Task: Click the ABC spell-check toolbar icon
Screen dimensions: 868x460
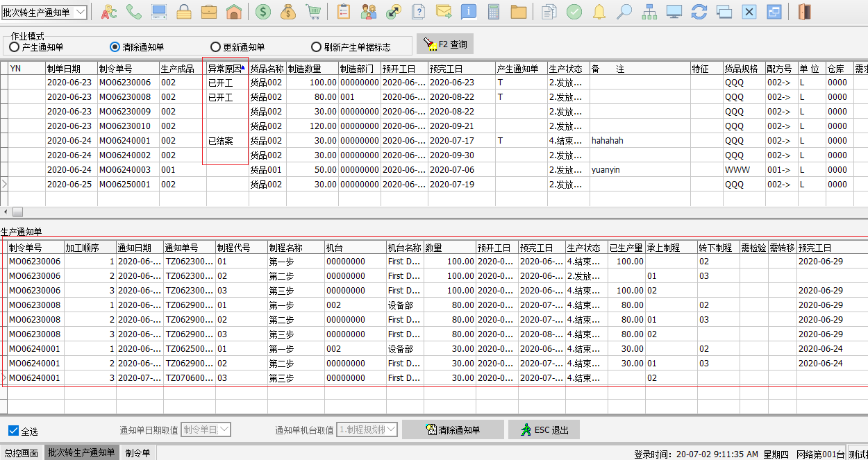Action: click(109, 12)
